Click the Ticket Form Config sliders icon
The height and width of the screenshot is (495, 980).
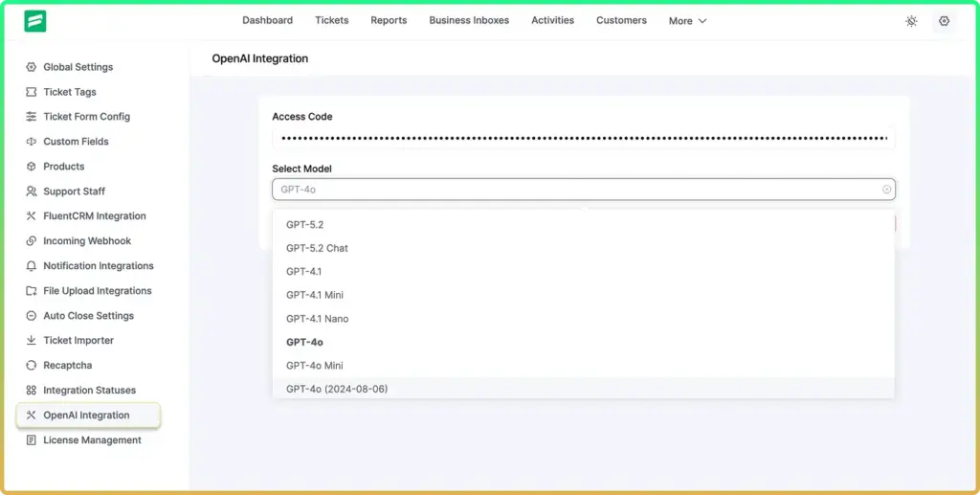coord(31,117)
